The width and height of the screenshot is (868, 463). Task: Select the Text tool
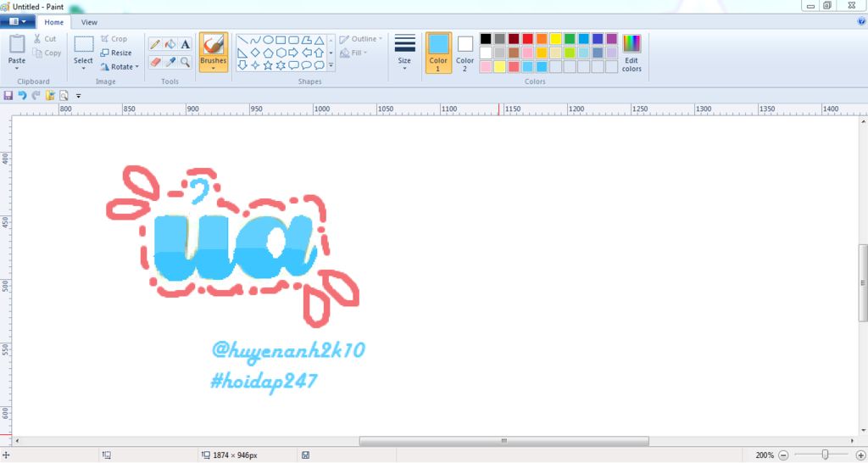[x=186, y=44]
